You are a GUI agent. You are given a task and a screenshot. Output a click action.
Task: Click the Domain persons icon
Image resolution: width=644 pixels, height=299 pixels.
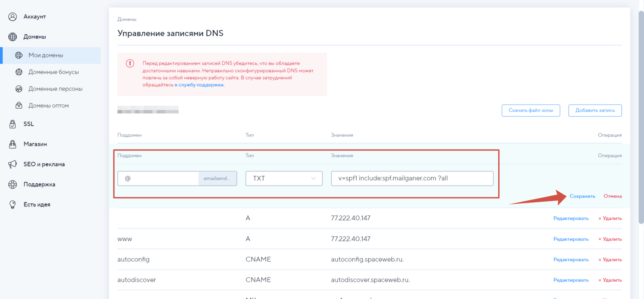tap(19, 89)
